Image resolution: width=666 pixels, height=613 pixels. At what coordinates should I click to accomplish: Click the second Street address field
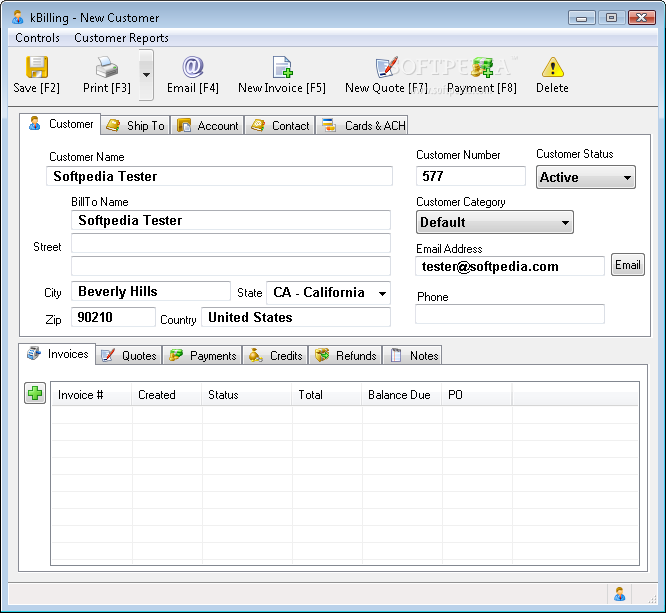(231, 266)
